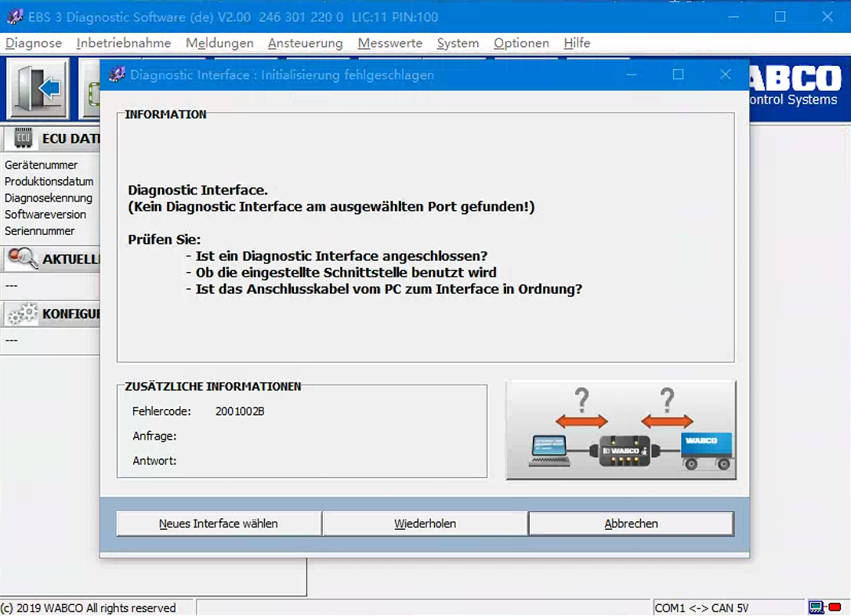Click the Fehlercode value 2001002B
Image resolution: width=851 pixels, height=616 pixels.
[240, 411]
